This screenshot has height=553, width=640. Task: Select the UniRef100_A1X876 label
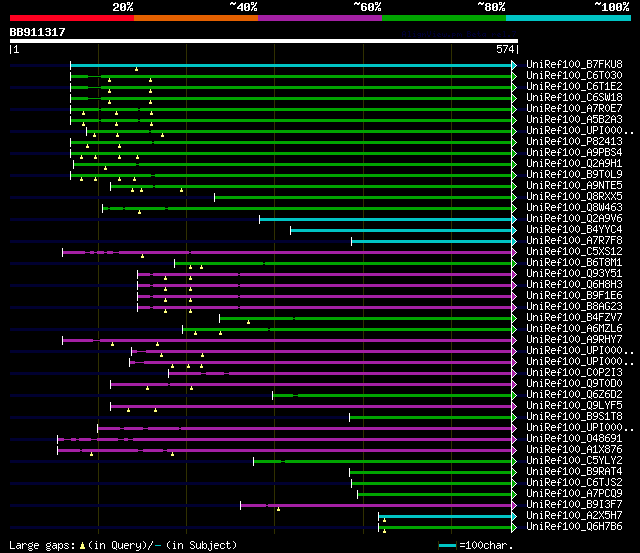pyautogui.click(x=574, y=450)
